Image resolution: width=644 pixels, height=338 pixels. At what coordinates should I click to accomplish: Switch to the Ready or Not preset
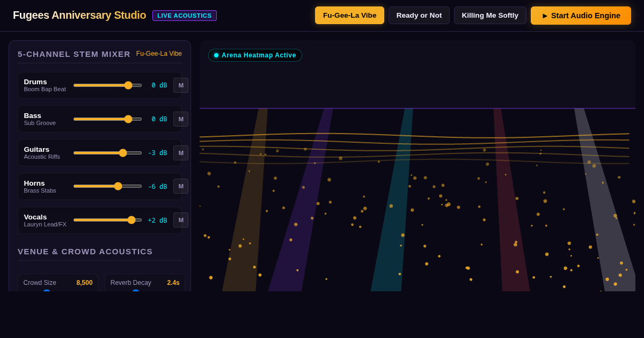click(419, 15)
